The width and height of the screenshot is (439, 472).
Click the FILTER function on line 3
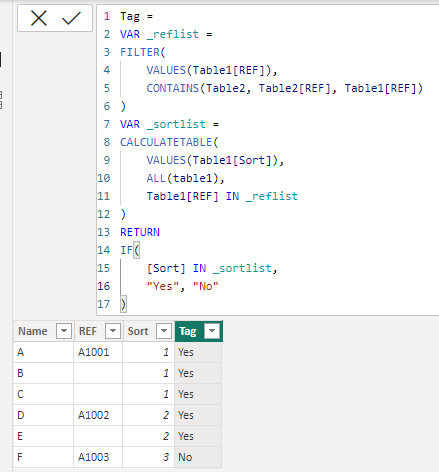click(x=140, y=52)
